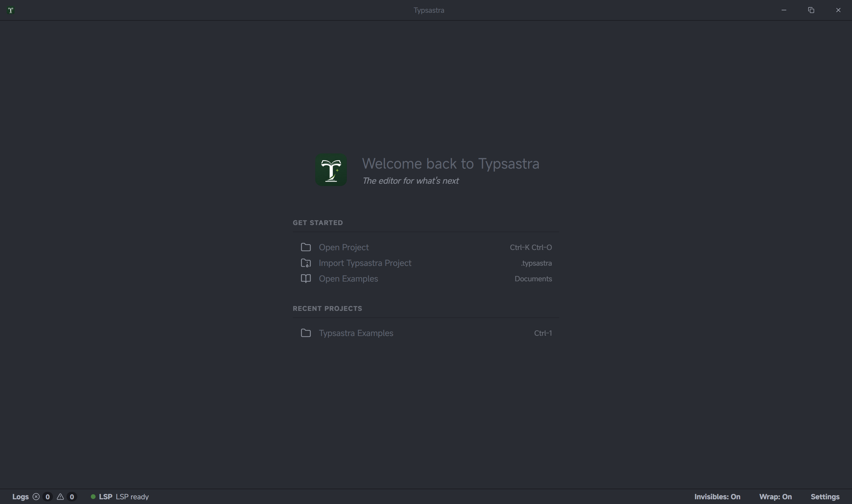Click the Open Examples book icon
The height and width of the screenshot is (504, 852).
tap(306, 279)
